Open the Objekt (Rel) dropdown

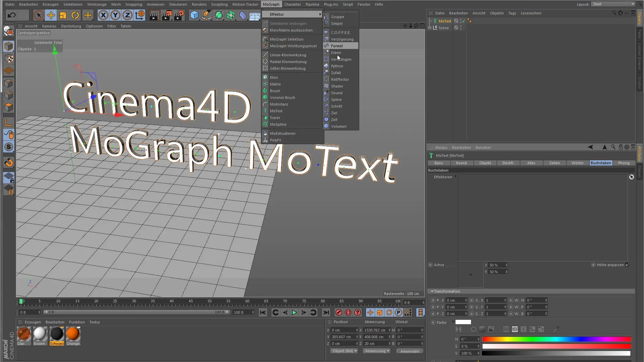344,351
